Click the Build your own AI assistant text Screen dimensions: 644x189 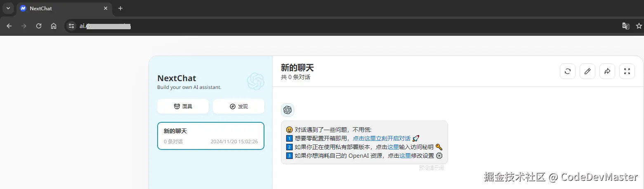(x=189, y=87)
